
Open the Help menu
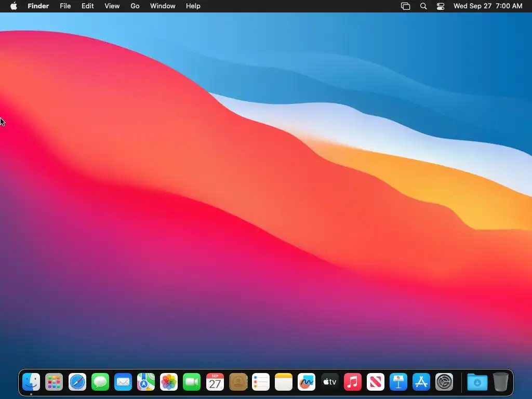pyautogui.click(x=193, y=6)
